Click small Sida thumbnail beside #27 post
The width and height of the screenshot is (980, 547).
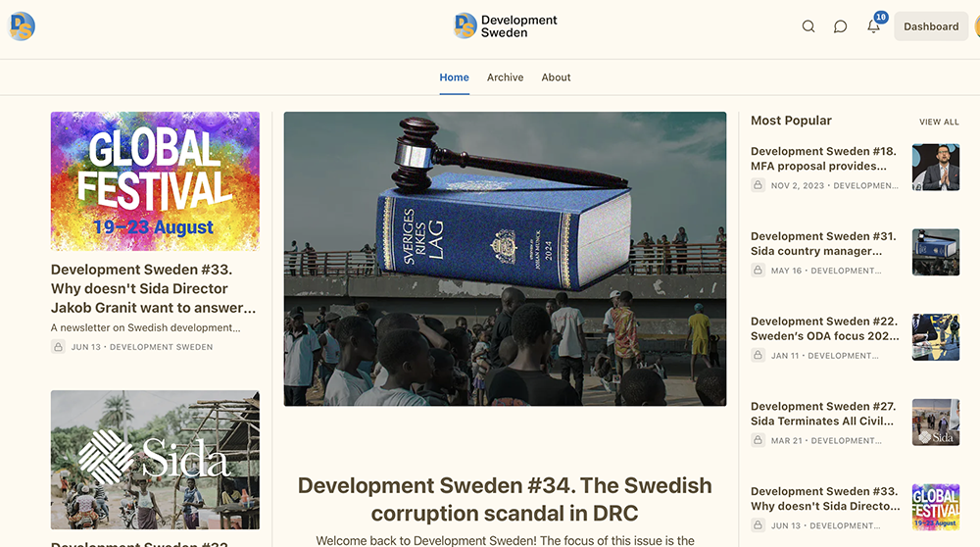click(x=936, y=422)
